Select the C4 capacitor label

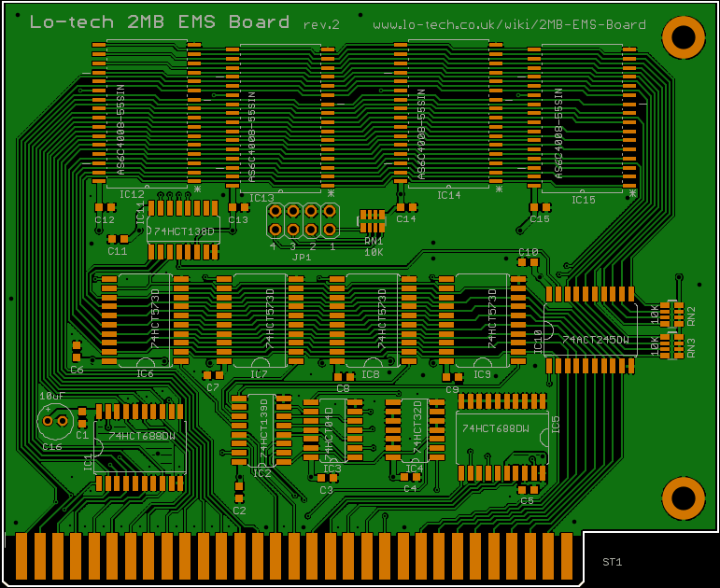[410, 489]
